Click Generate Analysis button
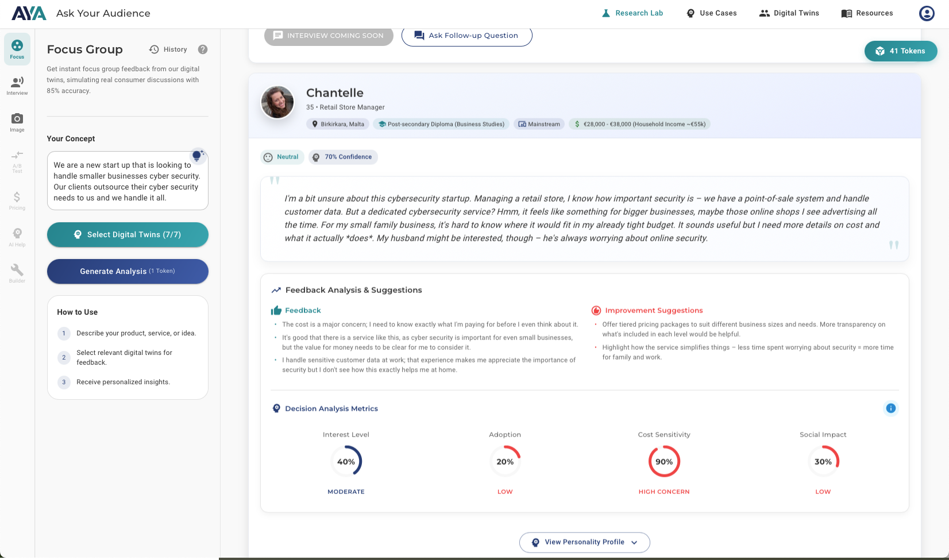Image resolution: width=949 pixels, height=560 pixels. coord(128,271)
